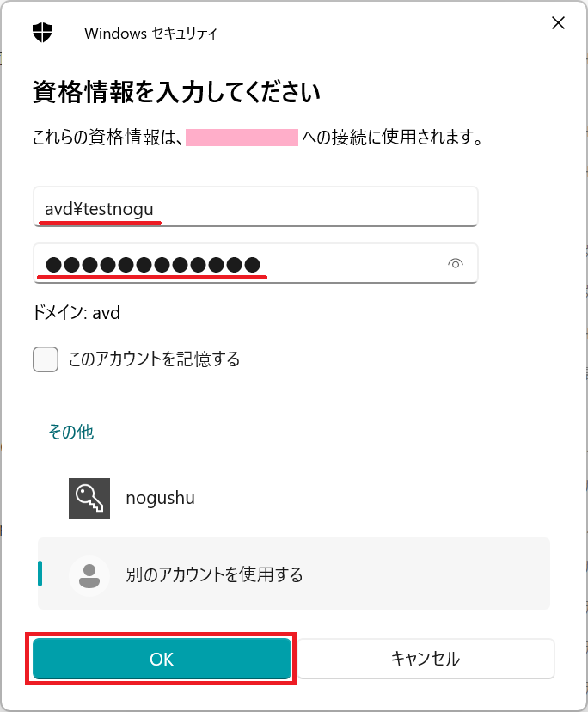The width and height of the screenshot is (588, 712).
Task: Close the credential dialog with X
Action: point(558,23)
